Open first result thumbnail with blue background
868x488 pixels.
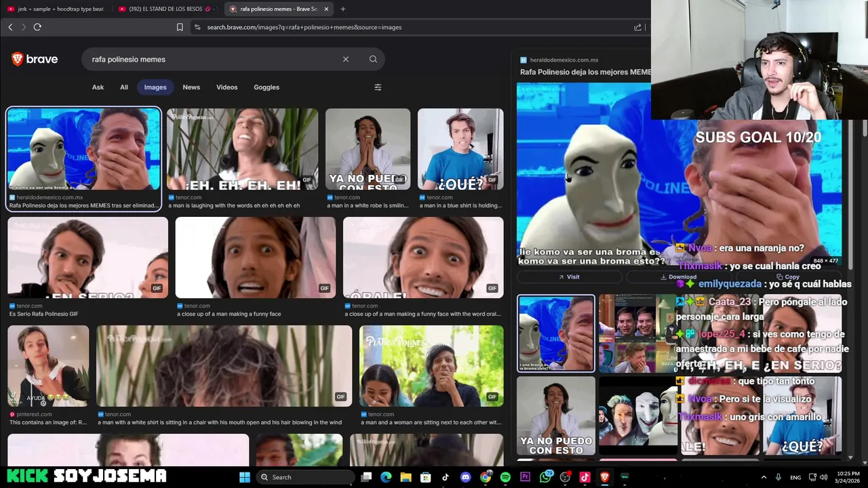point(84,149)
